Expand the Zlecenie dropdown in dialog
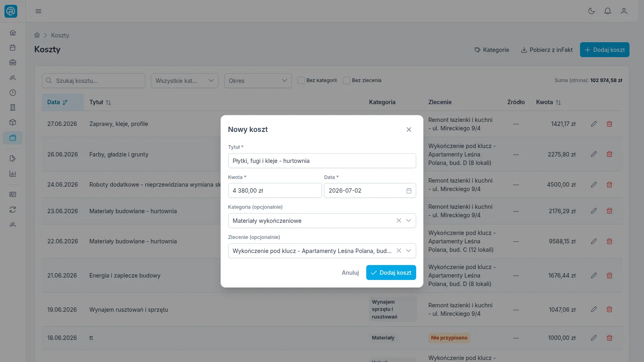Image resolution: width=644 pixels, height=362 pixels. click(x=409, y=251)
